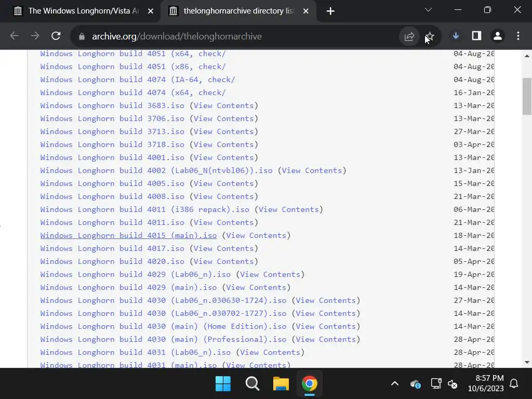532x399 pixels.
Task: Select the date 19-Apr-20 of build 4029 Lab06_n
Action: pyautogui.click(x=474, y=274)
